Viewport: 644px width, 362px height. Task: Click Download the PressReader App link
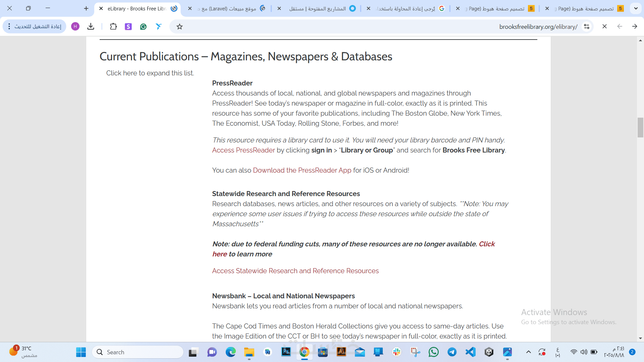(x=302, y=170)
